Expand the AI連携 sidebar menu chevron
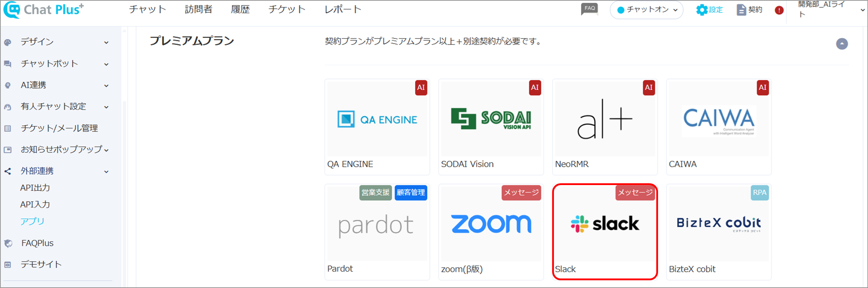Viewport: 868px width, 288px height. tap(106, 86)
